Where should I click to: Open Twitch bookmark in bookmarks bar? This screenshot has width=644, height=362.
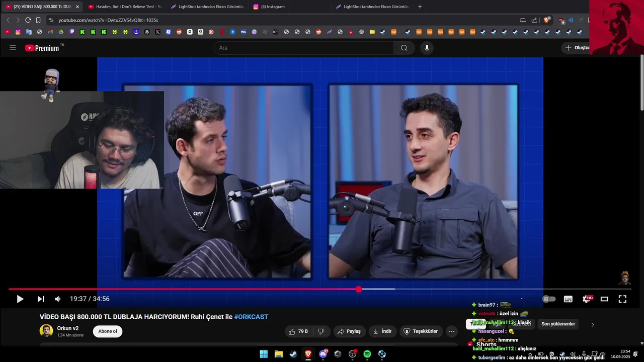point(72,32)
